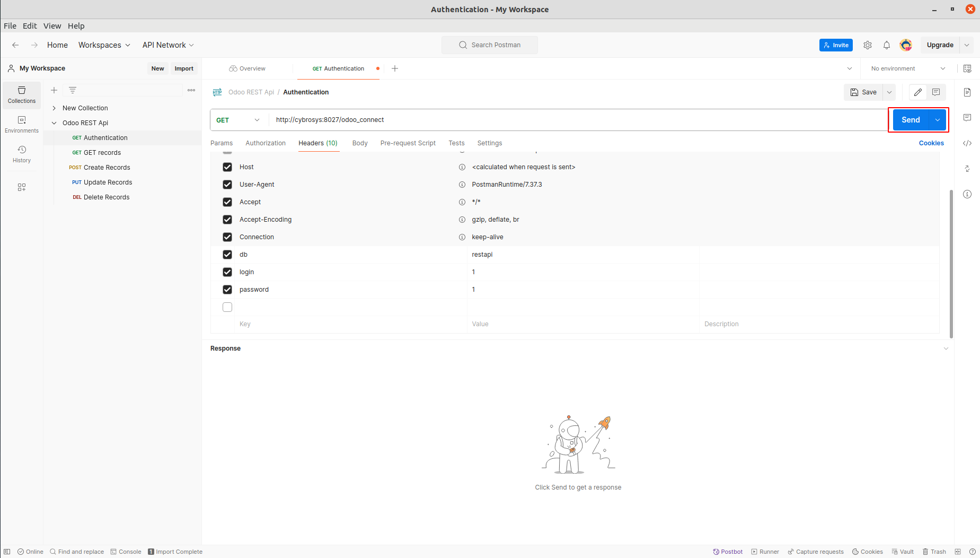Open the configure sidebar apps icon
The image size is (980, 558).
pyautogui.click(x=22, y=187)
